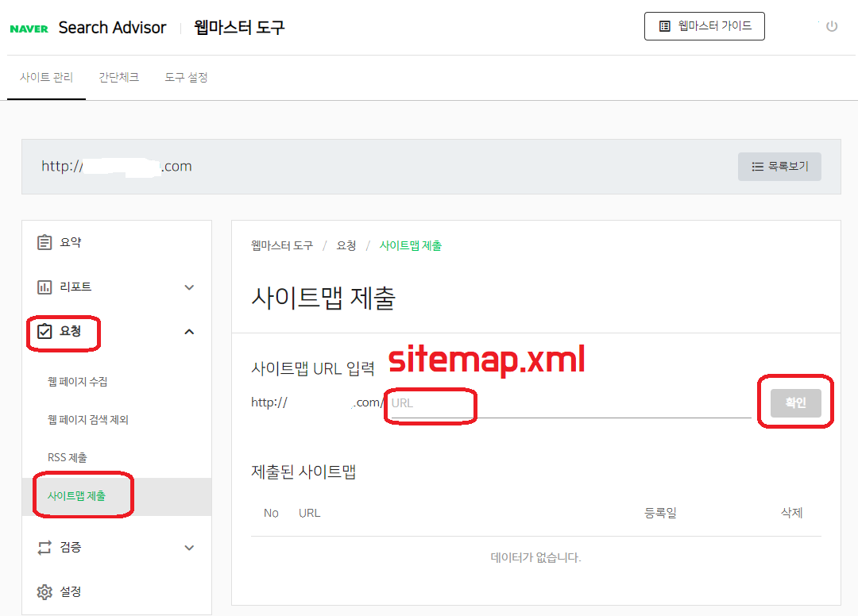Click the 요청 checkbox icon
Image resolution: width=858 pixels, height=616 pixels.
(x=44, y=331)
